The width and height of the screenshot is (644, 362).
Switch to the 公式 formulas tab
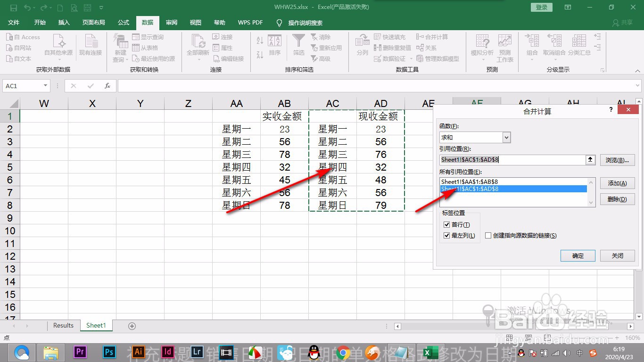point(124,23)
